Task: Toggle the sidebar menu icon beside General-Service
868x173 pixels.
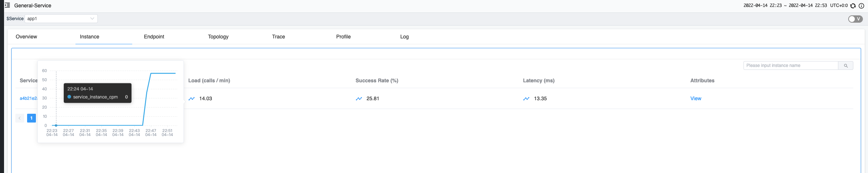Action: coord(7,5)
